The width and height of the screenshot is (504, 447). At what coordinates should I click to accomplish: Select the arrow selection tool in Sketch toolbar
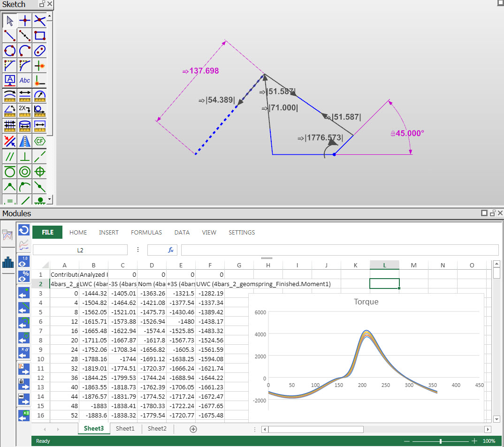tap(9, 20)
